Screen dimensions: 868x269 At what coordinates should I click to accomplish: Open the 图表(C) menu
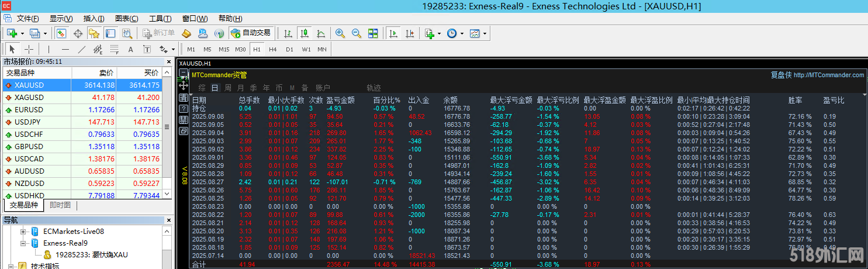[127, 18]
